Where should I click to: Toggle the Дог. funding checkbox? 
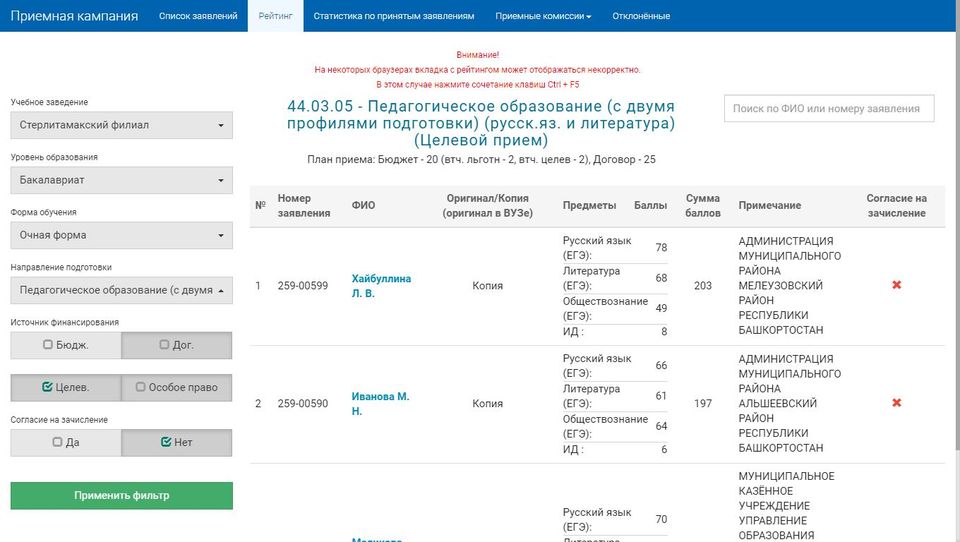176,345
